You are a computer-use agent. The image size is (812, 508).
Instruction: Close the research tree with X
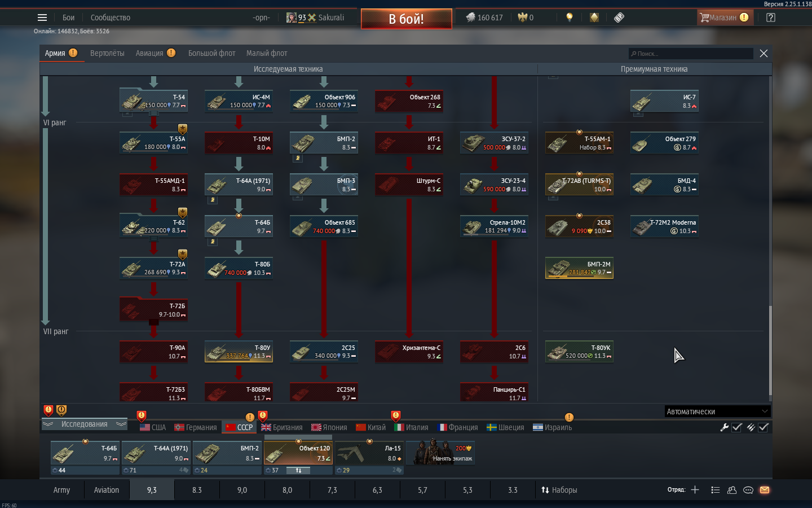click(764, 53)
